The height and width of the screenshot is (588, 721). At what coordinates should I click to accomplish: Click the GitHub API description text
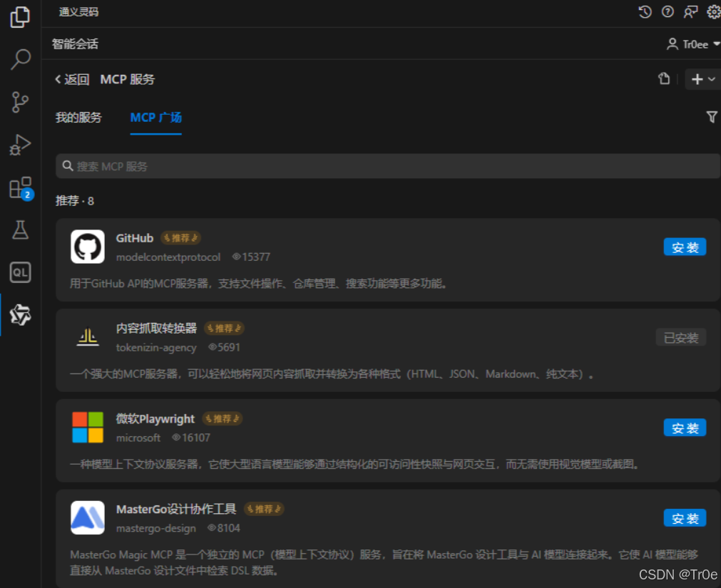[259, 284]
